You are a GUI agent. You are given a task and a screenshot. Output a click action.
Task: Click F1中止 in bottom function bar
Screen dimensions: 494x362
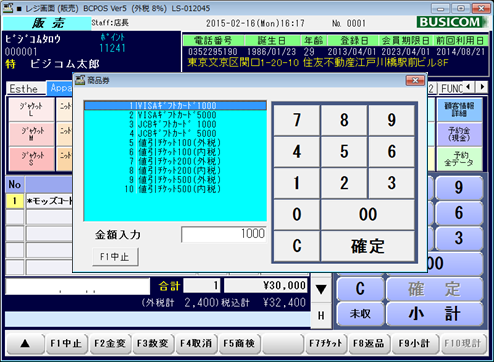coord(66,343)
